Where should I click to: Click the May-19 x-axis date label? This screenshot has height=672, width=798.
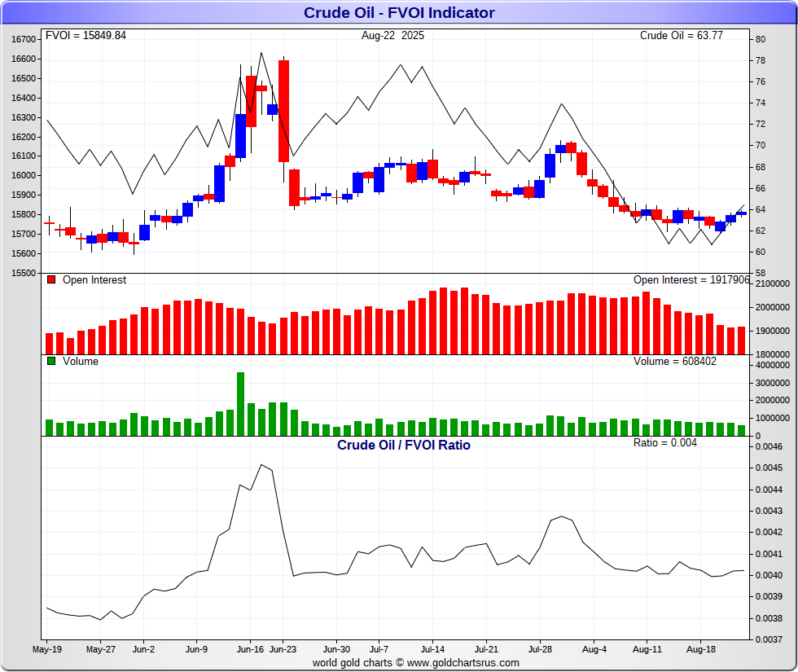click(x=47, y=650)
